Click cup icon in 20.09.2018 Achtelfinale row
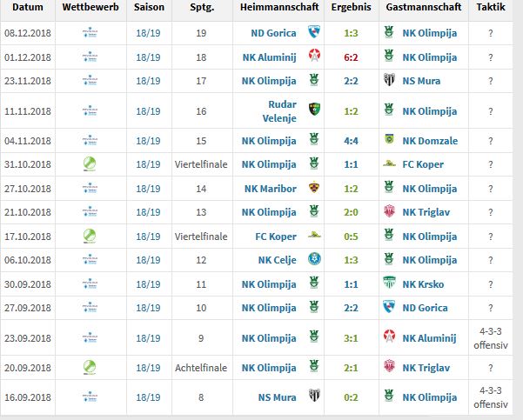Viewport: 523px width, 420px height. (x=90, y=367)
